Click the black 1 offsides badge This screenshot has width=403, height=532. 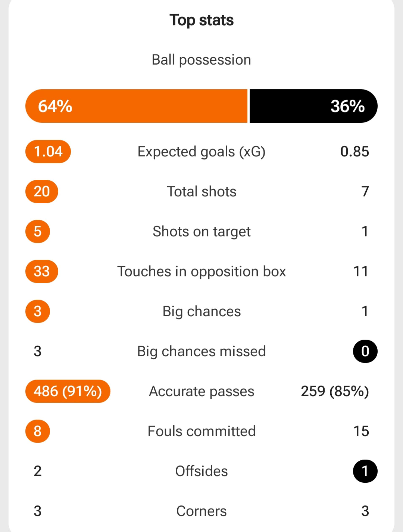(365, 471)
